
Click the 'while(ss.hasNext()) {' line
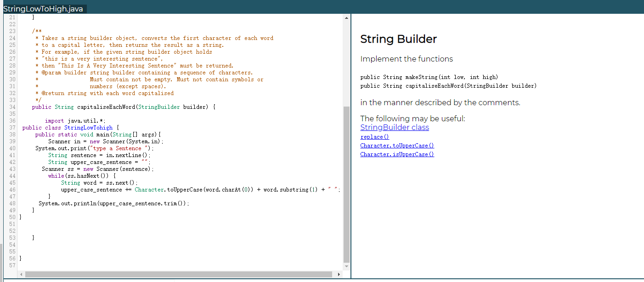coord(82,176)
